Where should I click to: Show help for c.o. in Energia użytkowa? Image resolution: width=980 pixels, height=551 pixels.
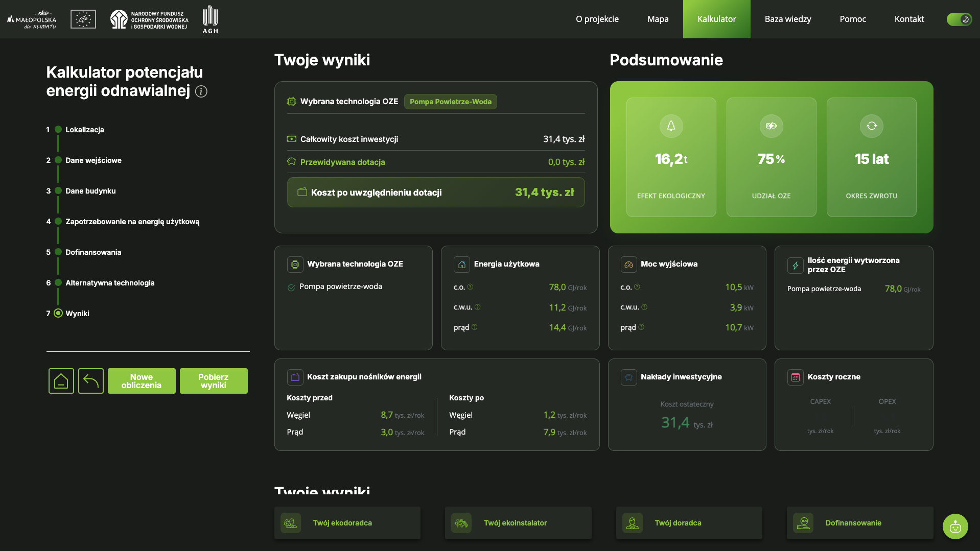pos(470,287)
